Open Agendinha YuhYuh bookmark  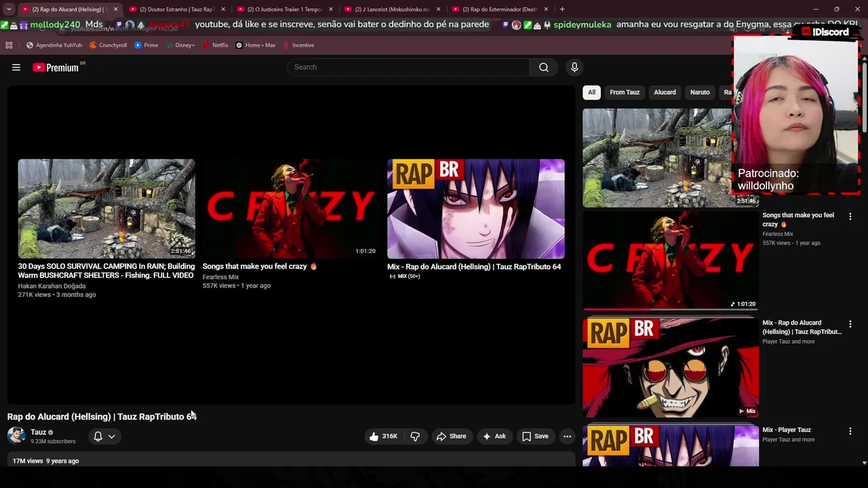(54, 45)
